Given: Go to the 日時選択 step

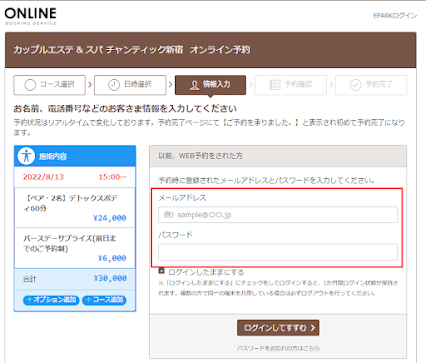Looking at the screenshot, I should pyautogui.click(x=130, y=85).
